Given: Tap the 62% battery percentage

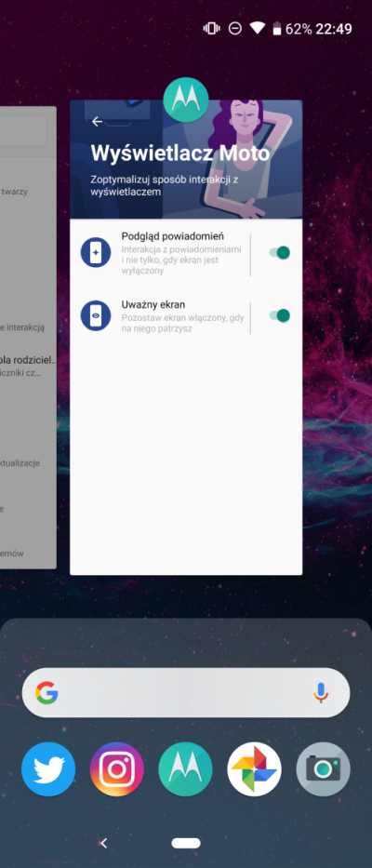Looking at the screenshot, I should click(299, 29).
